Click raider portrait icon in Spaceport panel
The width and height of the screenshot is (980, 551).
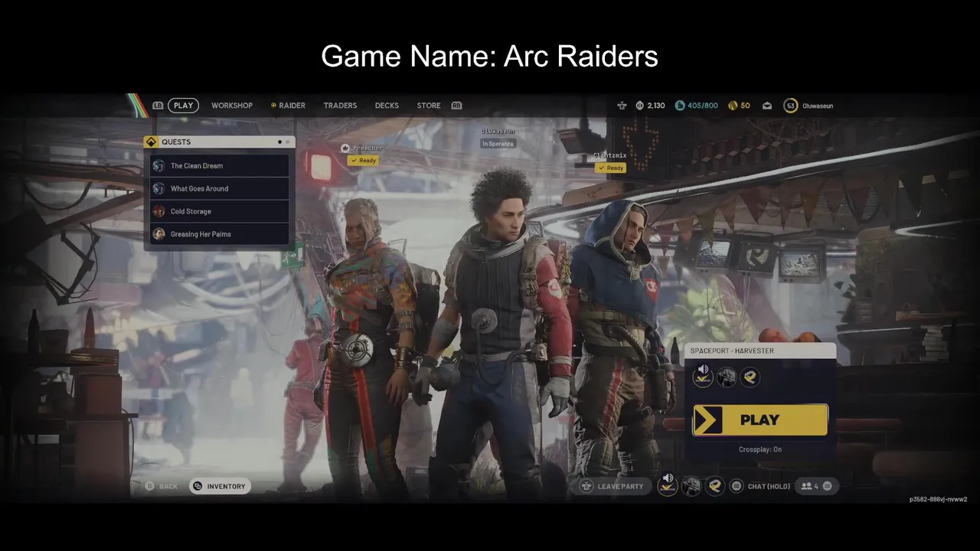pos(727,376)
